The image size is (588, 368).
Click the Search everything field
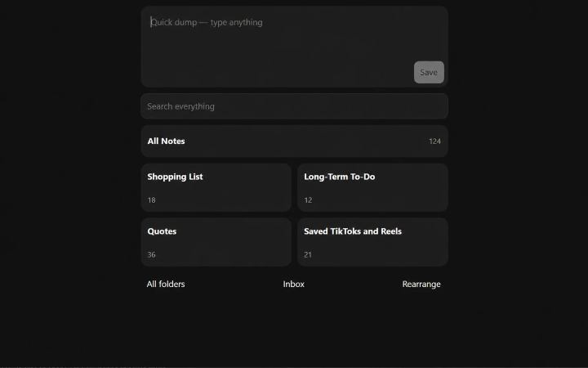[x=294, y=106]
